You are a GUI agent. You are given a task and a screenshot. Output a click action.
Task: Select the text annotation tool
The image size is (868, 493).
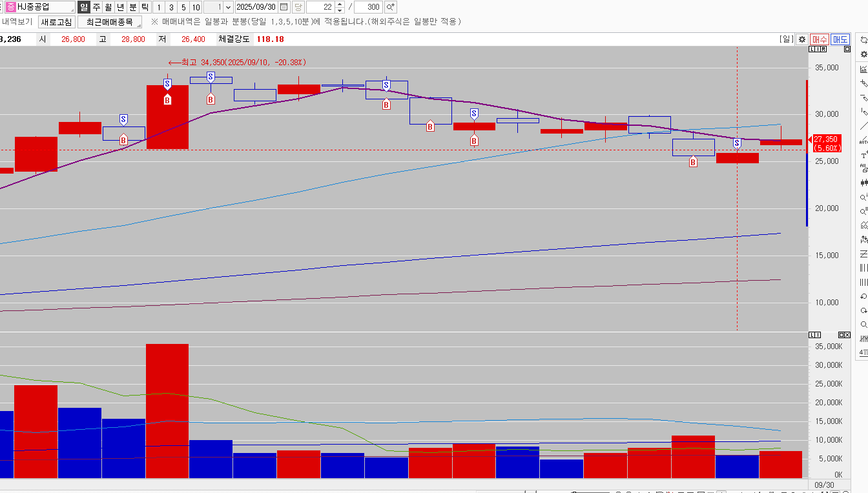point(863,155)
